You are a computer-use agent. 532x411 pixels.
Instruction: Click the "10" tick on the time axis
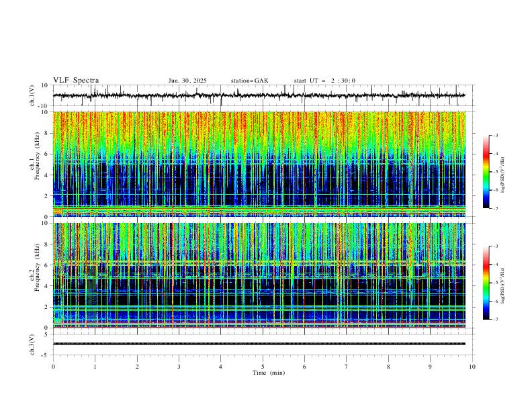tap(472, 367)
